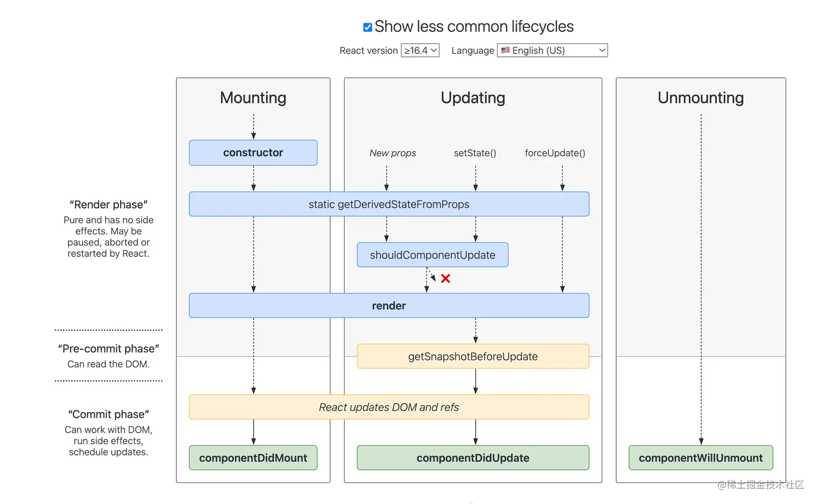818x504 pixels.
Task: Select the shouldComponentUpdate box
Action: point(432,255)
